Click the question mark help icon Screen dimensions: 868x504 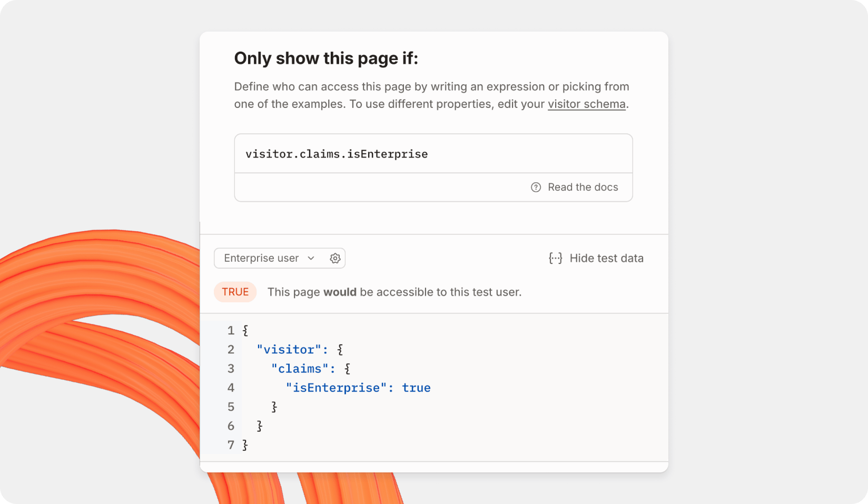coord(536,187)
